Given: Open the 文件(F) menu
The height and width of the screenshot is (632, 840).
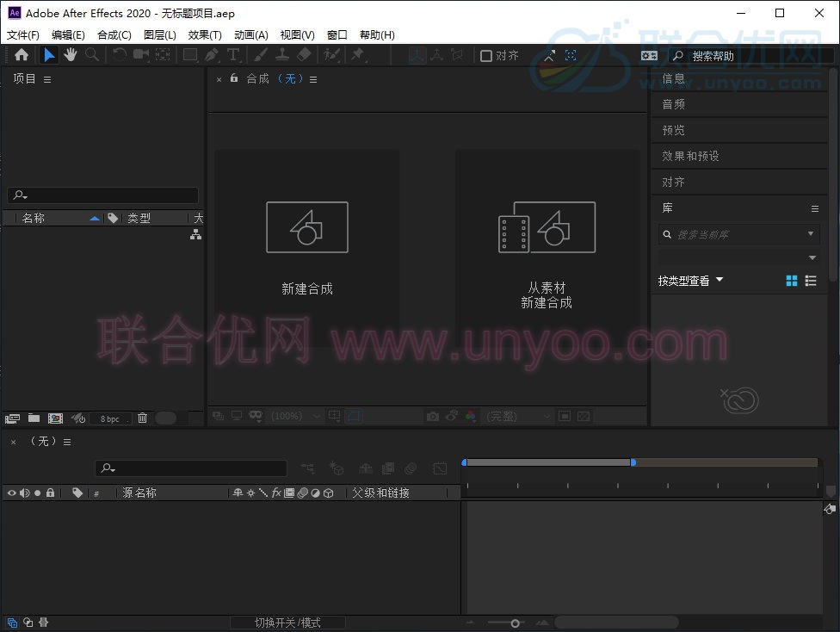Looking at the screenshot, I should 23,34.
